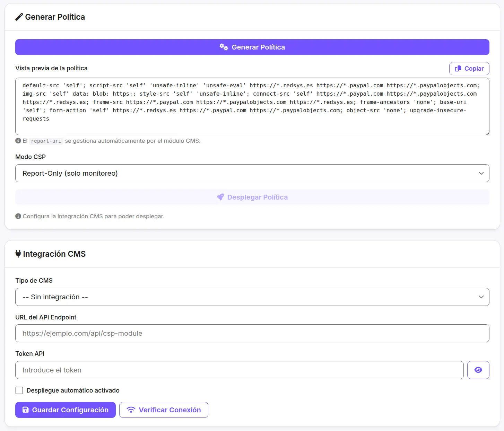The height and width of the screenshot is (431, 504).
Task: Click the 'Modo CSP' label
Action: pyautogui.click(x=31, y=157)
